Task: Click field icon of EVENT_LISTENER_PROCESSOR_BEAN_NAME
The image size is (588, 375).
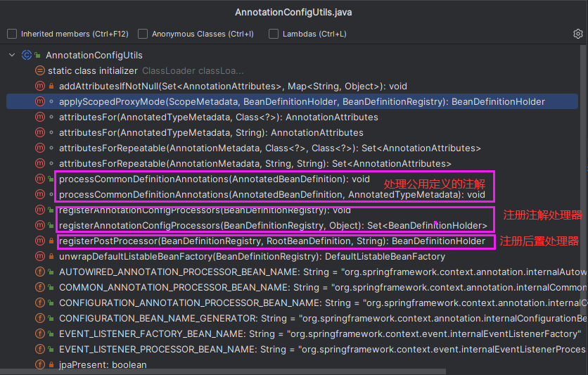Action: pyautogui.click(x=40, y=349)
